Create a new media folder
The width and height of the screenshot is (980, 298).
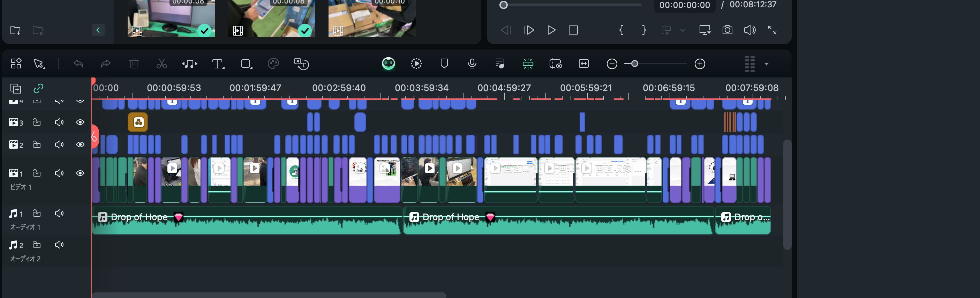pos(15,30)
